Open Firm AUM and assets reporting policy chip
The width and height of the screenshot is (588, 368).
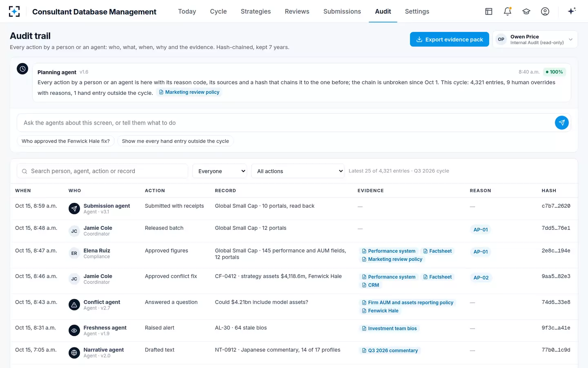(x=408, y=303)
